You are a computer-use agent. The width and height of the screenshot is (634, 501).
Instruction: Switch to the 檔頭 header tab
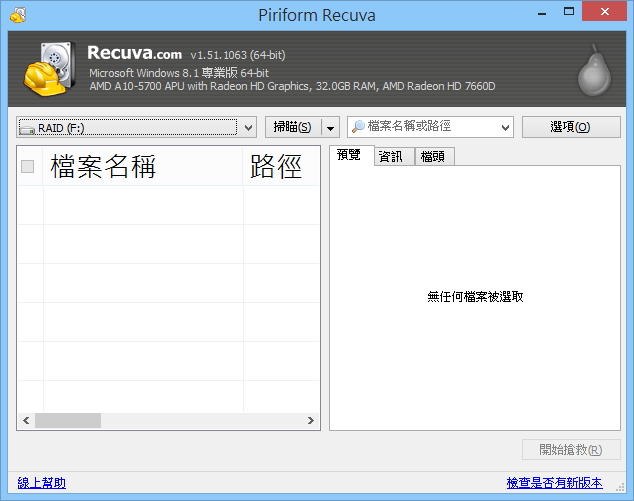pyautogui.click(x=433, y=156)
